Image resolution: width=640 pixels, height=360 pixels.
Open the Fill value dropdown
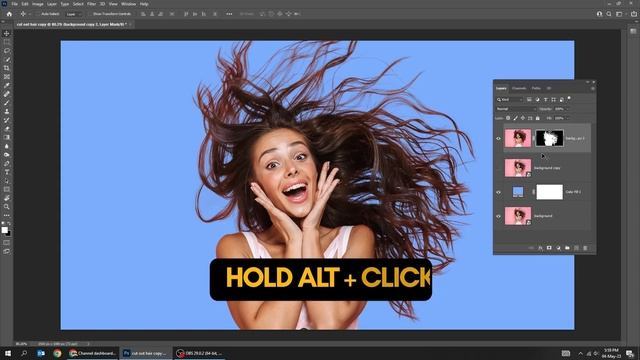click(x=567, y=118)
